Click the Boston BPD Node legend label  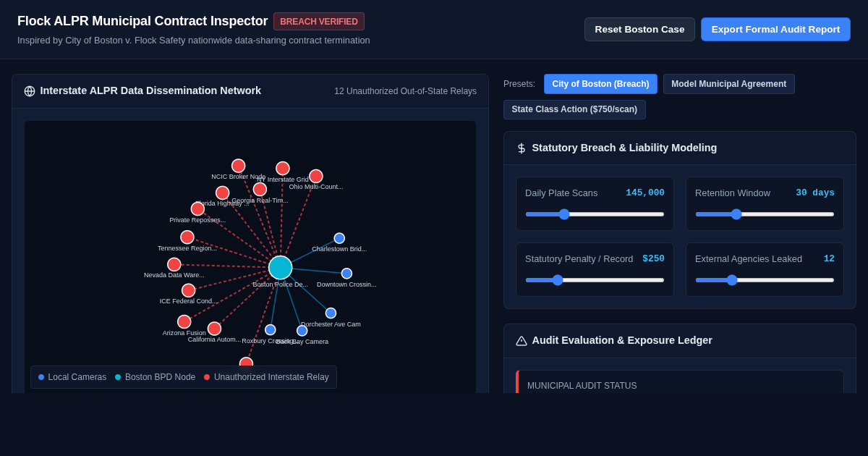pos(160,377)
